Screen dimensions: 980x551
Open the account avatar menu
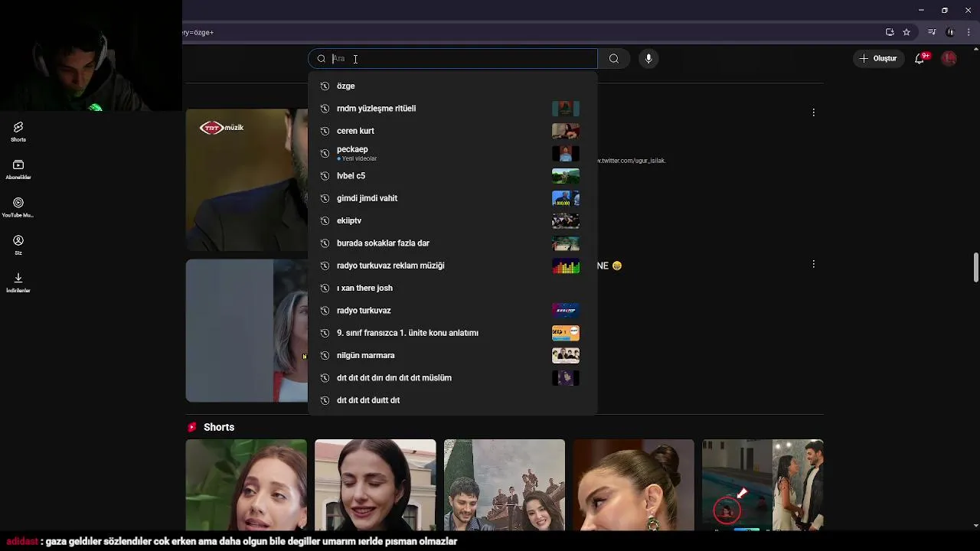pyautogui.click(x=949, y=58)
